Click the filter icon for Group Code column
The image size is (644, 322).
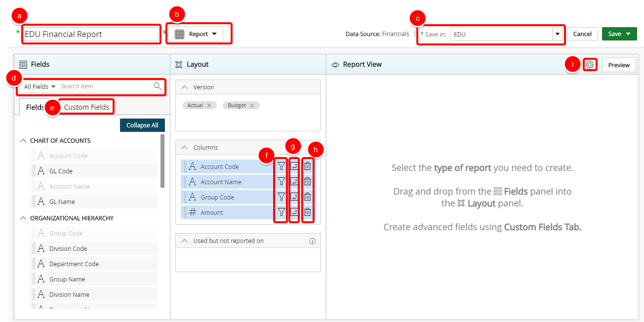(x=281, y=197)
